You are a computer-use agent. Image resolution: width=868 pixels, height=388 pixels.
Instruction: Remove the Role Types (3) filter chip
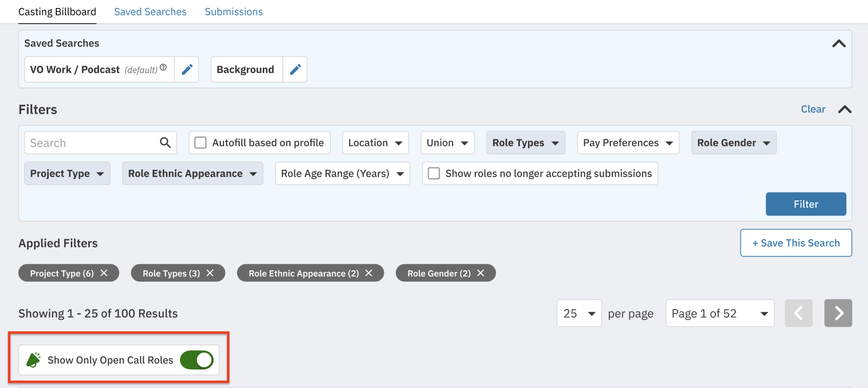click(x=210, y=273)
